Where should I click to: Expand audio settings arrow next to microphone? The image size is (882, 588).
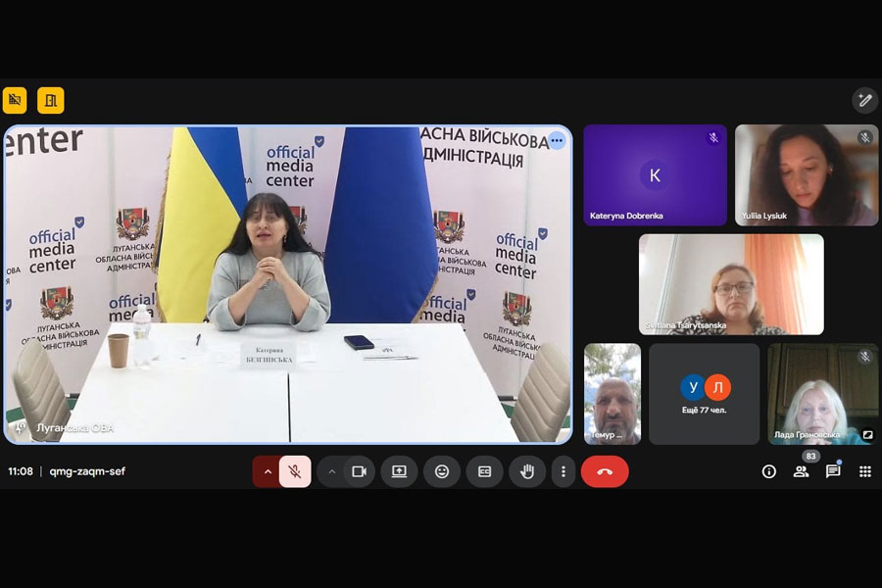pyautogui.click(x=267, y=471)
